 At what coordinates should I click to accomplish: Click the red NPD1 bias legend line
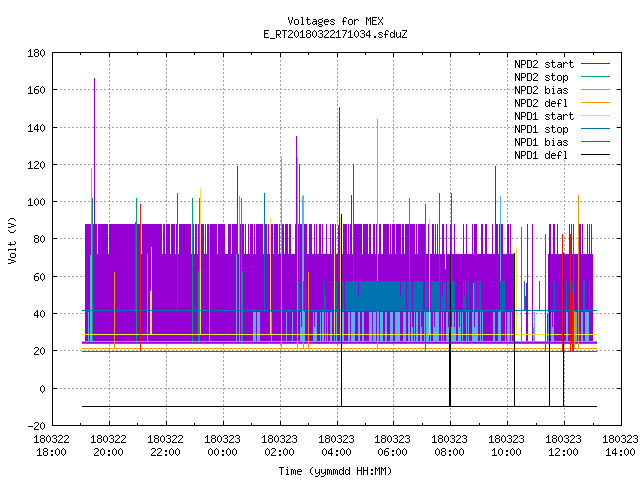pos(595,142)
